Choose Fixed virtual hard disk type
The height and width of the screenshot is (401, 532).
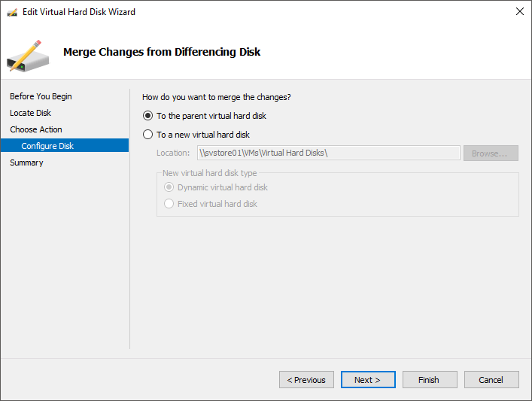click(x=211, y=204)
